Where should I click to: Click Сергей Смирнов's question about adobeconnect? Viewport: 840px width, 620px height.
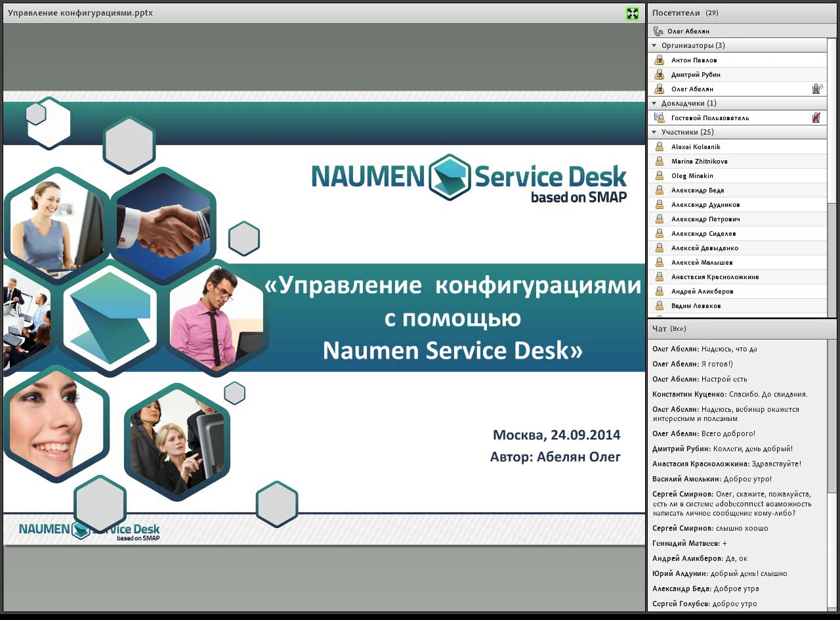click(x=732, y=504)
